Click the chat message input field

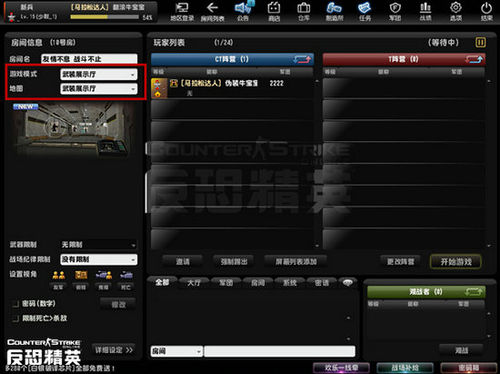pos(280,351)
